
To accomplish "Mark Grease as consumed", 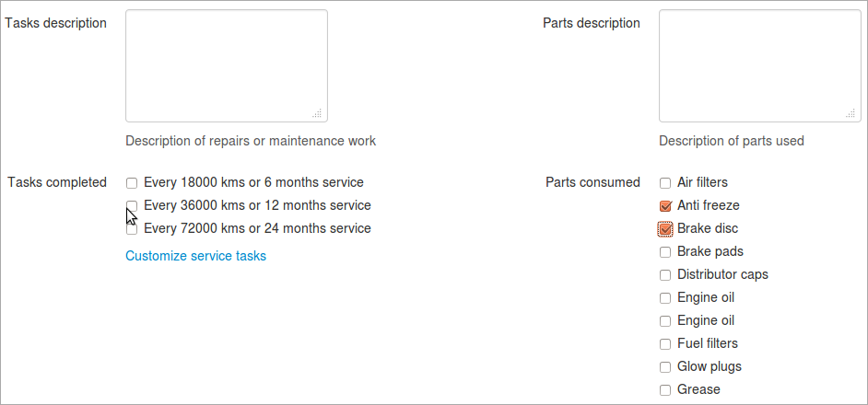I will (665, 390).
